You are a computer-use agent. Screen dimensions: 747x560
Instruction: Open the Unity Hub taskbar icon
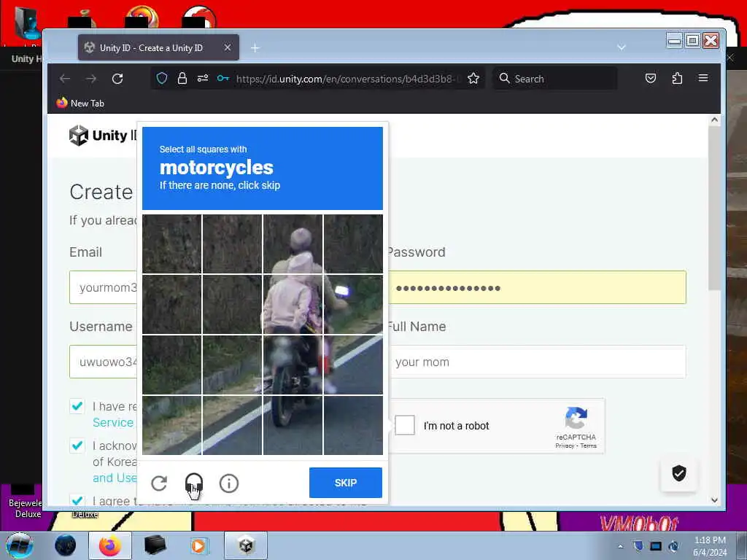pyautogui.click(x=247, y=545)
